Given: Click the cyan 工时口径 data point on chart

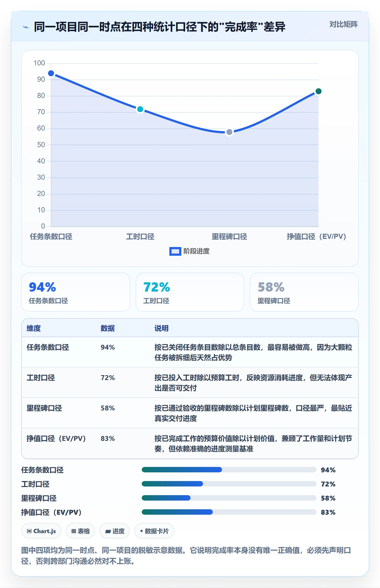Looking at the screenshot, I should 140,109.
